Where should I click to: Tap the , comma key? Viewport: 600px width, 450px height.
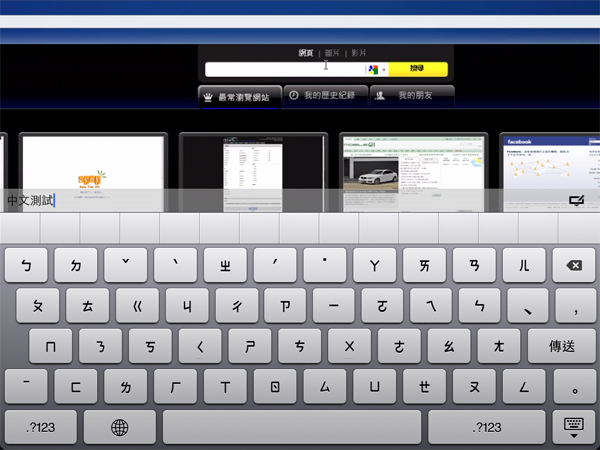pyautogui.click(x=576, y=306)
